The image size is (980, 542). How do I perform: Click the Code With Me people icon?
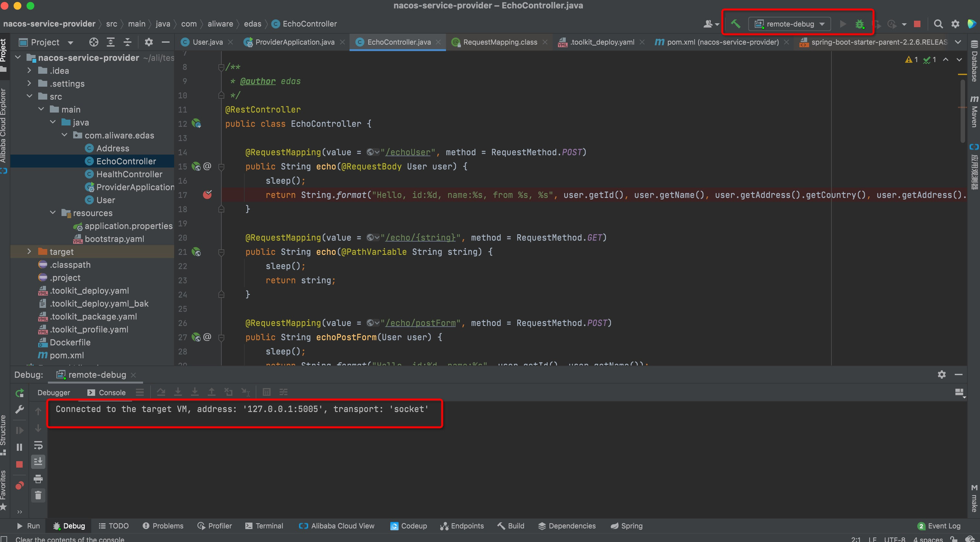tap(710, 24)
